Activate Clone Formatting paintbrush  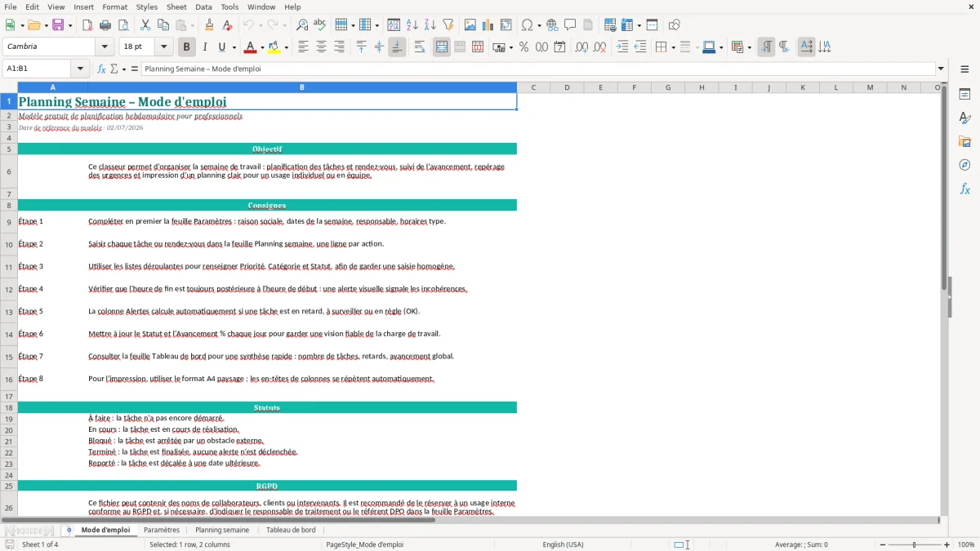209,24
